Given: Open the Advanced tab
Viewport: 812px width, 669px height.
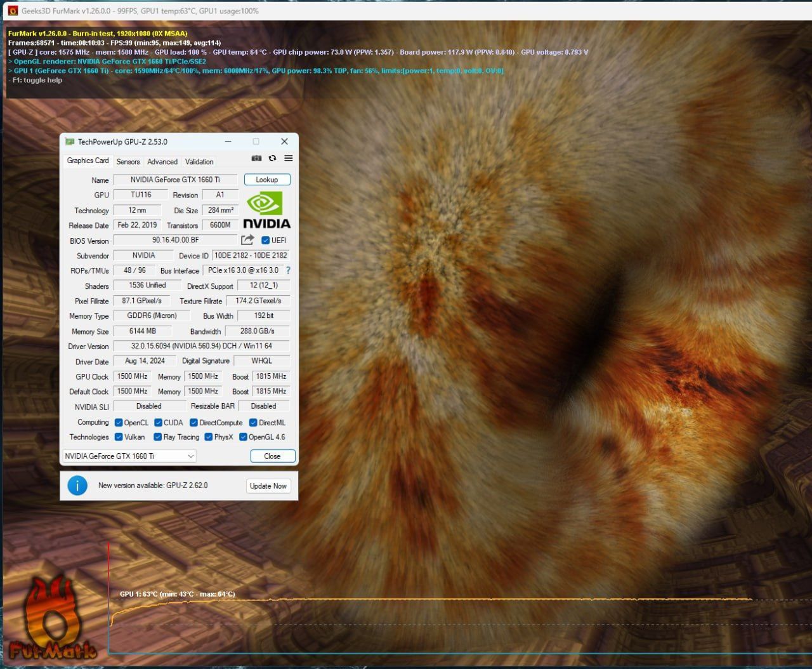Looking at the screenshot, I should (162, 162).
